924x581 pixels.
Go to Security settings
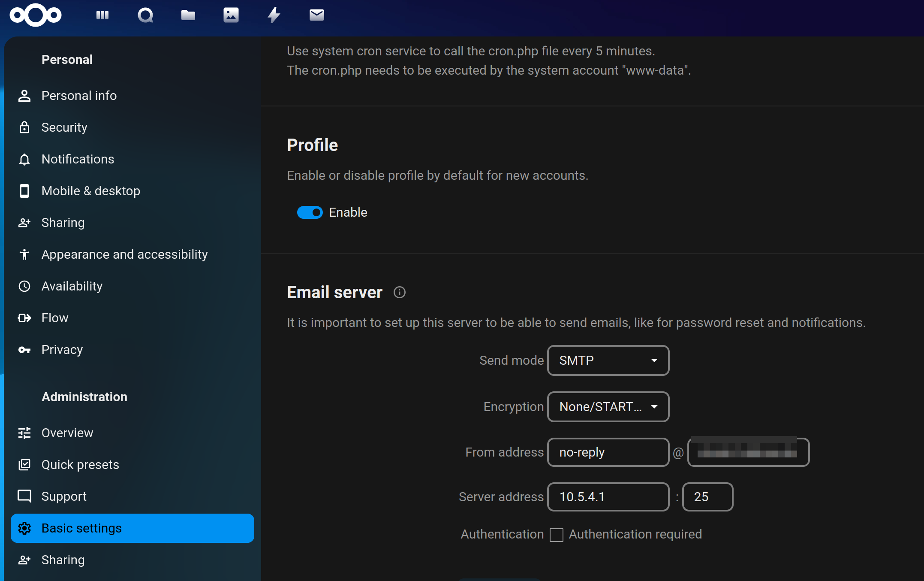click(64, 127)
